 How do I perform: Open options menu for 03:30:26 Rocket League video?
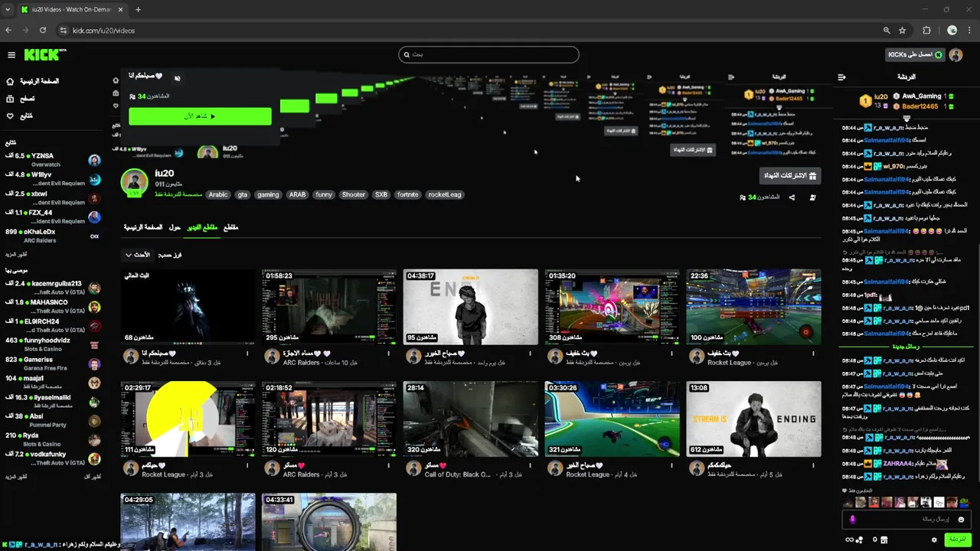click(x=672, y=465)
